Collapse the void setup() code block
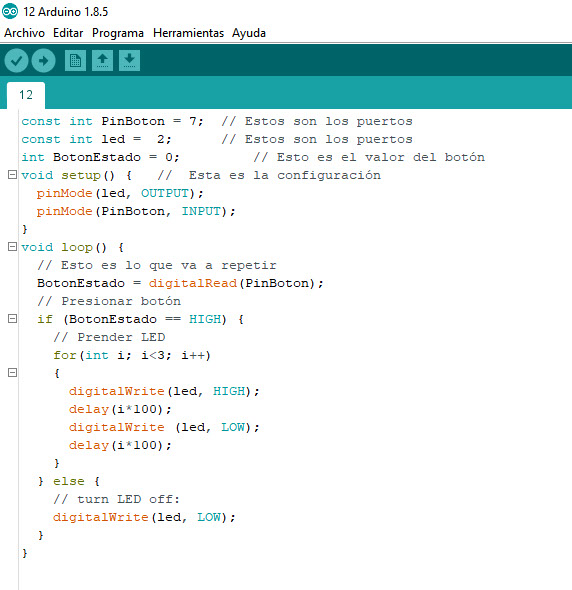 tap(12, 175)
